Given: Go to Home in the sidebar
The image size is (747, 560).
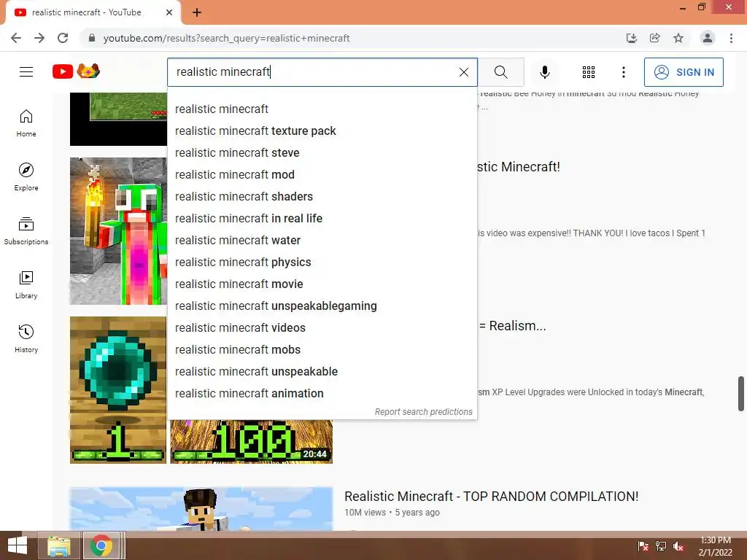Looking at the screenshot, I should [26, 123].
